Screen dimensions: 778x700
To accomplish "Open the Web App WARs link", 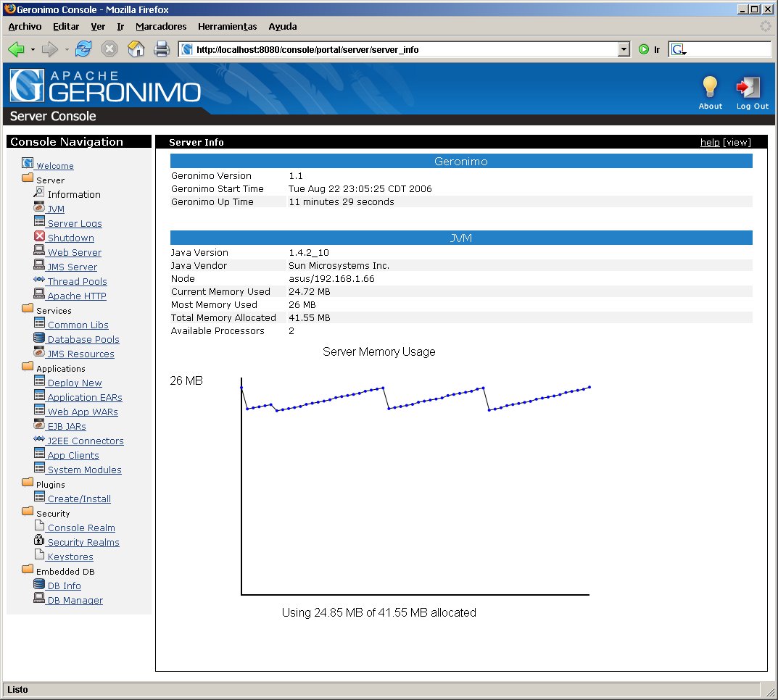I will pyautogui.click(x=83, y=412).
